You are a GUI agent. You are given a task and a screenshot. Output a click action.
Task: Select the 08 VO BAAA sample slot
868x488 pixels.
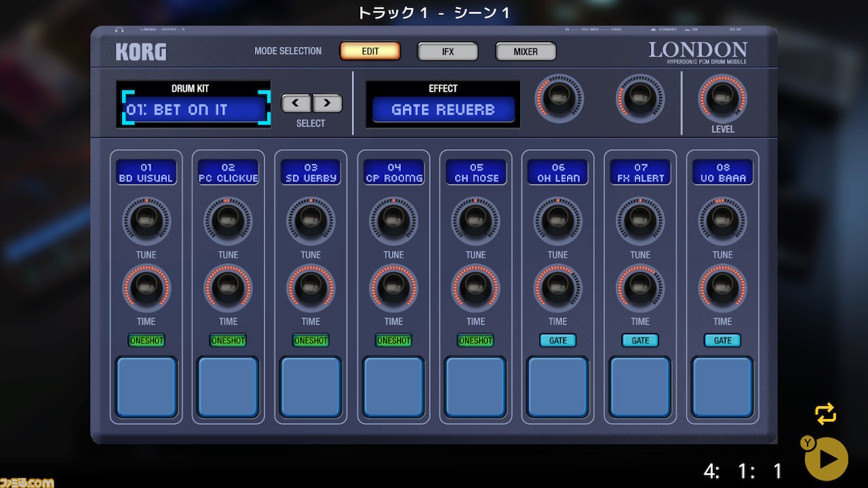pyautogui.click(x=723, y=172)
